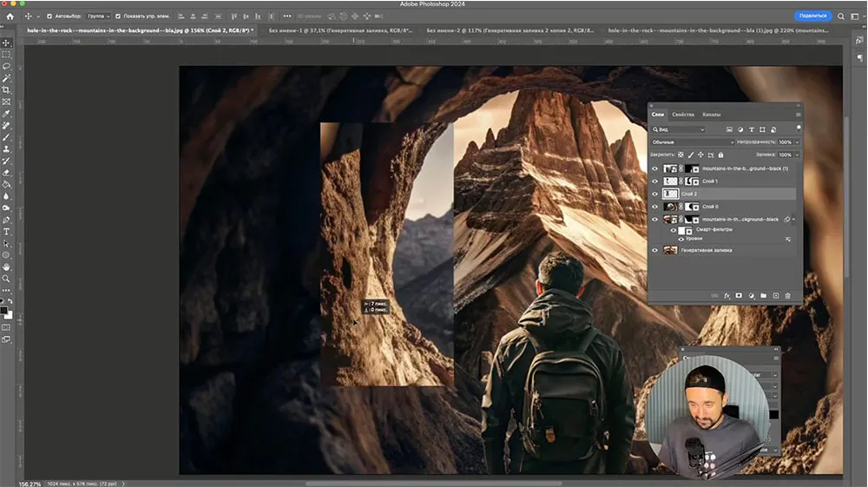Viewport: 868px width, 487px height.
Task: Pick the Horizontal Type tool
Action: click(6, 232)
